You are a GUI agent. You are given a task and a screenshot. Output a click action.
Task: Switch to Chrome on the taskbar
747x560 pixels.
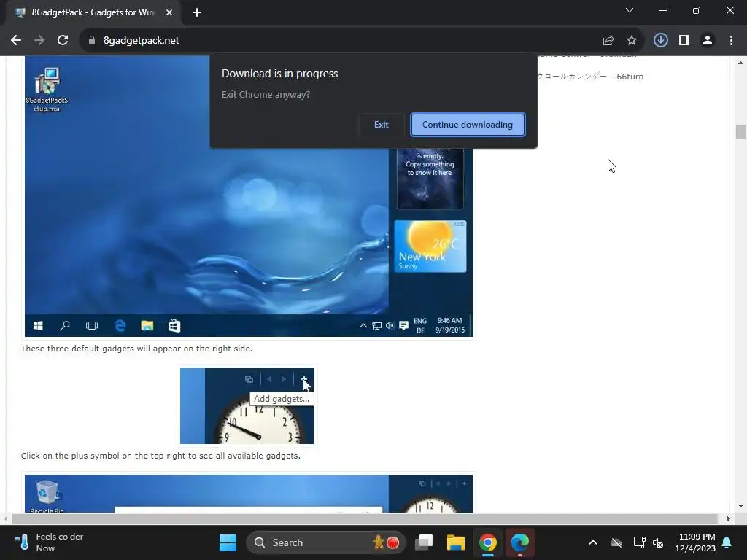488,542
